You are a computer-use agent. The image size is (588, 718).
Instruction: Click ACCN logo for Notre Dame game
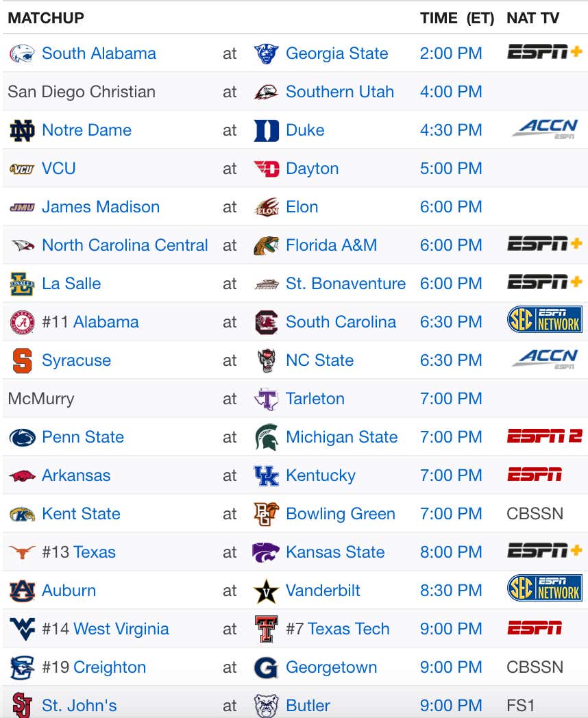(545, 128)
